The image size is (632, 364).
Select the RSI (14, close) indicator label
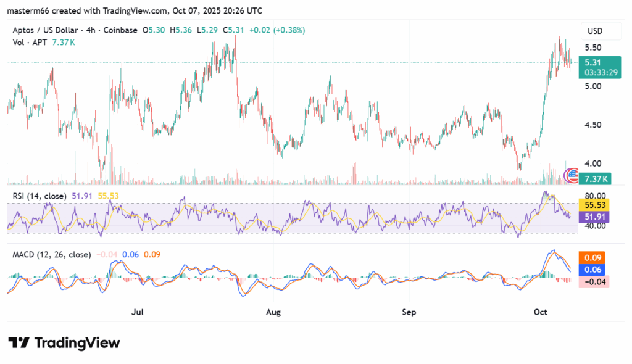tap(39, 196)
